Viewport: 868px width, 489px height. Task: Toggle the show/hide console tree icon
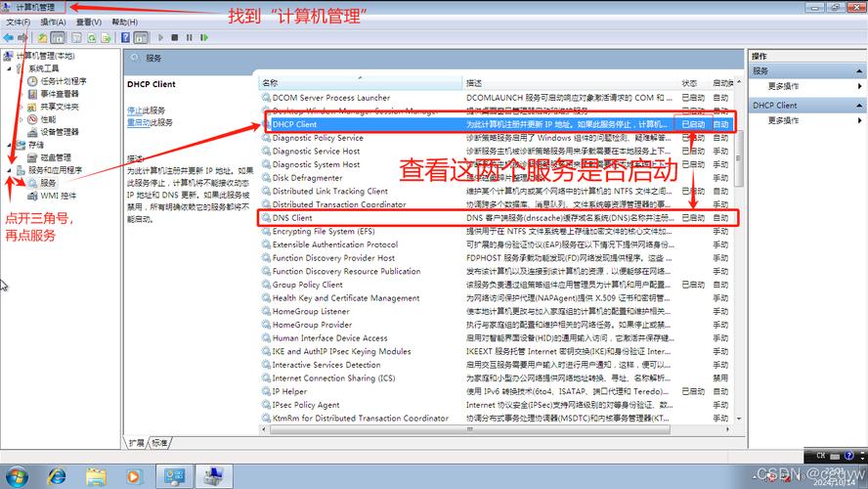58,38
